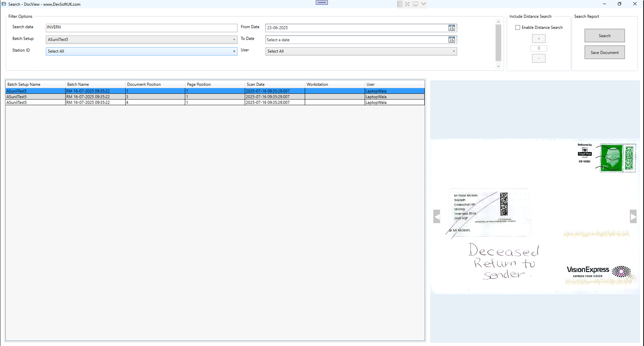The height and width of the screenshot is (346, 644).
Task: Click the Save Document button
Action: click(x=604, y=52)
